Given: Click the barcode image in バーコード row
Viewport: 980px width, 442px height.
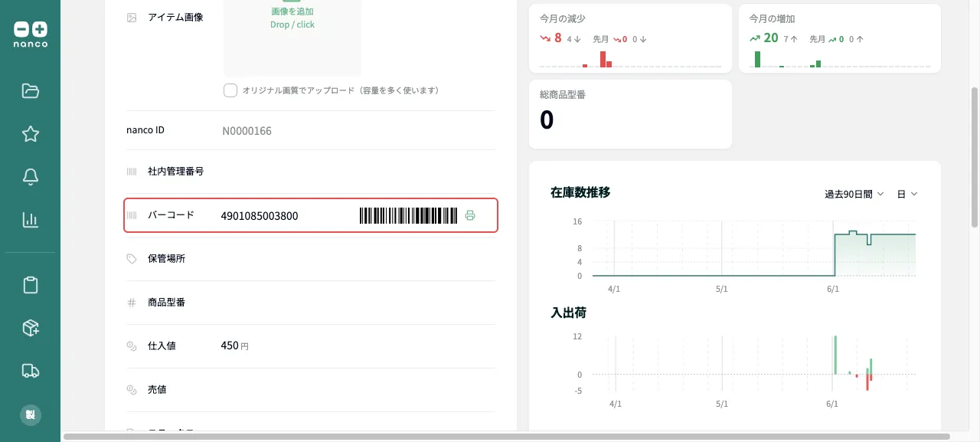Looking at the screenshot, I should 409,215.
